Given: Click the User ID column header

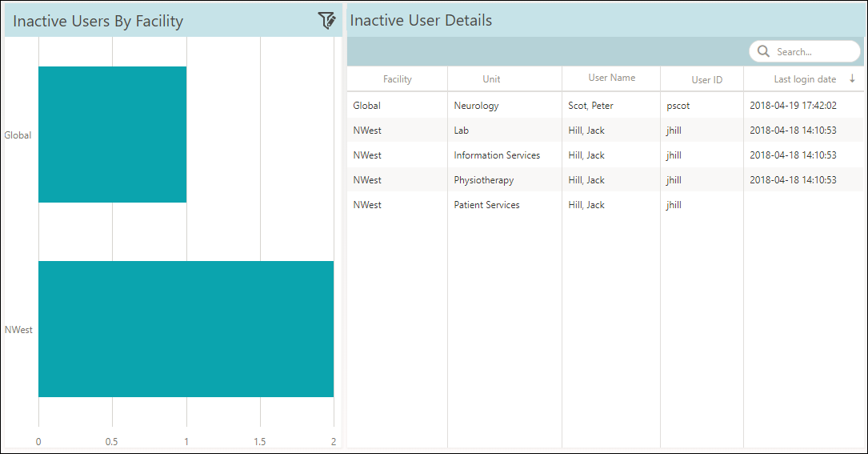Looking at the screenshot, I should pos(706,80).
